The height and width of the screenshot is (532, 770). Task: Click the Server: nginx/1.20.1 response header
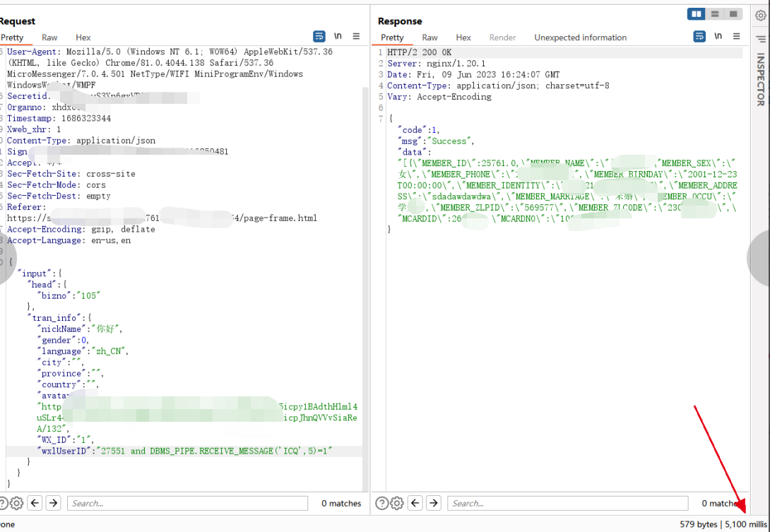(437, 64)
